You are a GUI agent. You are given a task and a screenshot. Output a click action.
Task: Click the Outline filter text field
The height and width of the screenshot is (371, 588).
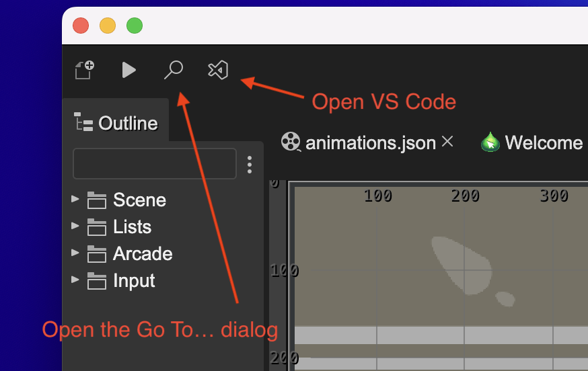[155, 163]
